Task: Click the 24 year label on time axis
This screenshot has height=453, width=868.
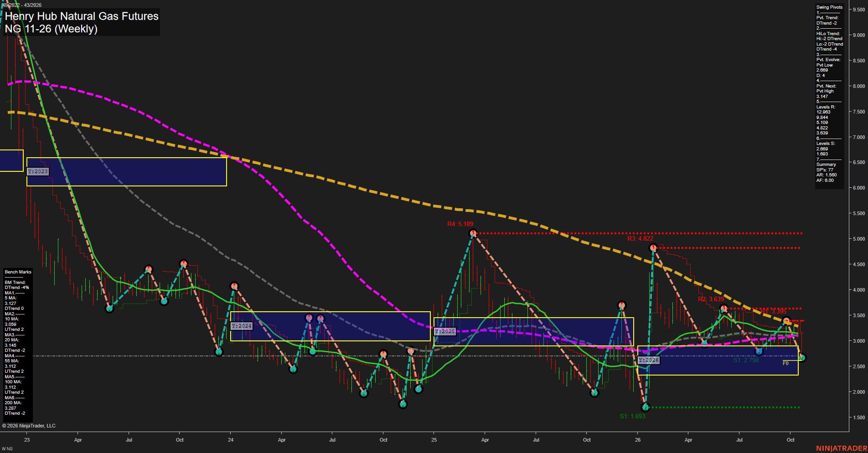Action: pyautogui.click(x=231, y=440)
